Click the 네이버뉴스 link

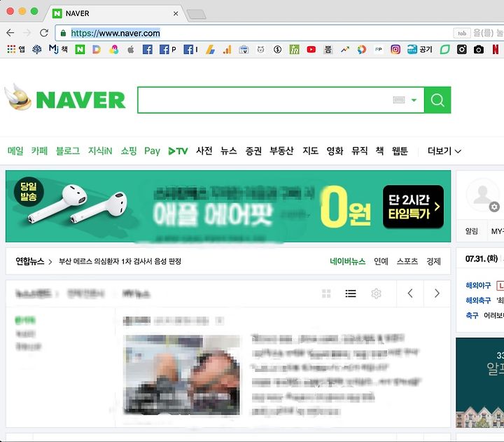347,261
